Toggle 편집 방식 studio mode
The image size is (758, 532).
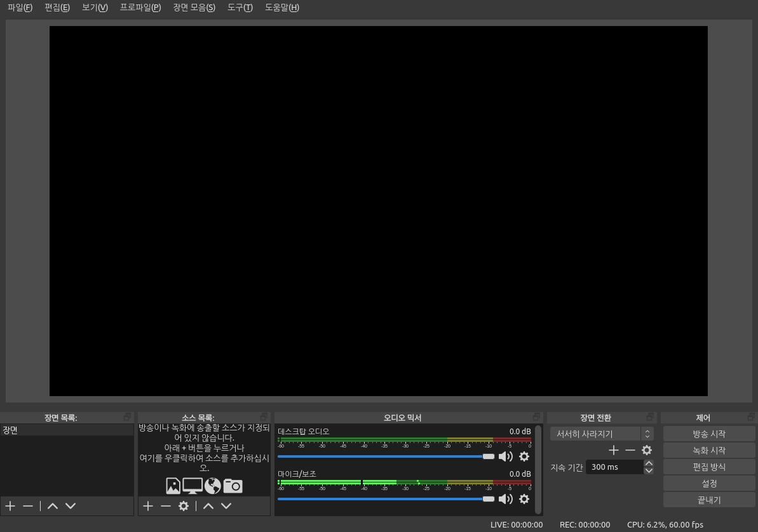click(x=709, y=467)
